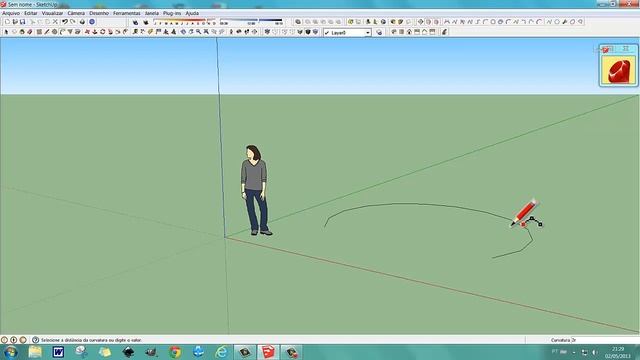Open the Ajuda menu
The height and width of the screenshot is (360, 640).
[x=192, y=13]
